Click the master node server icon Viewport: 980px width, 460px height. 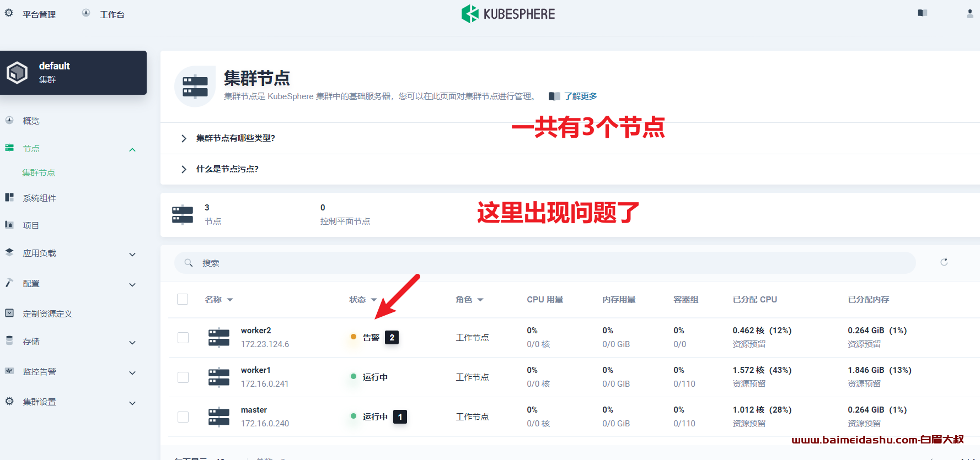[x=219, y=416]
